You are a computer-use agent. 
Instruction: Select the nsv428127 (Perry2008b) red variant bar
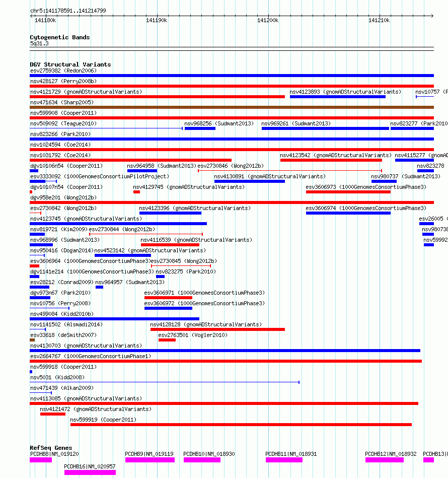point(232,86)
